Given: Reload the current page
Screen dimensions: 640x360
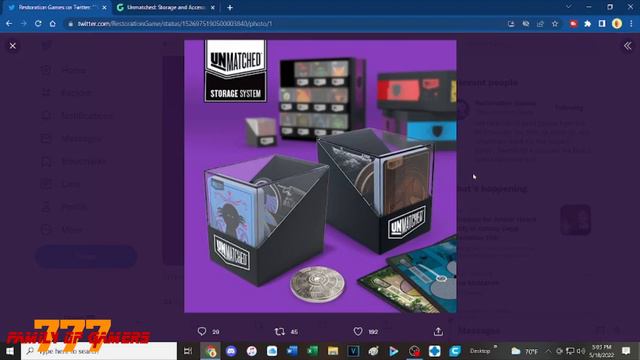Looking at the screenshot, I should [38, 24].
